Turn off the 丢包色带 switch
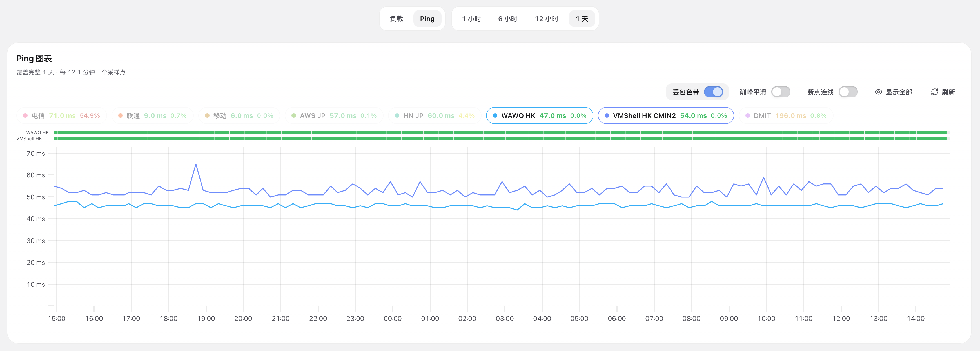980x351 pixels. tap(713, 92)
